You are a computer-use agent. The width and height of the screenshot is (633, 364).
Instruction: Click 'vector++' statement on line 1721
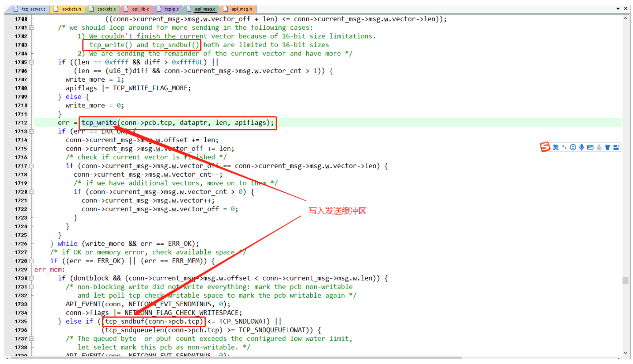pyautogui.click(x=148, y=201)
